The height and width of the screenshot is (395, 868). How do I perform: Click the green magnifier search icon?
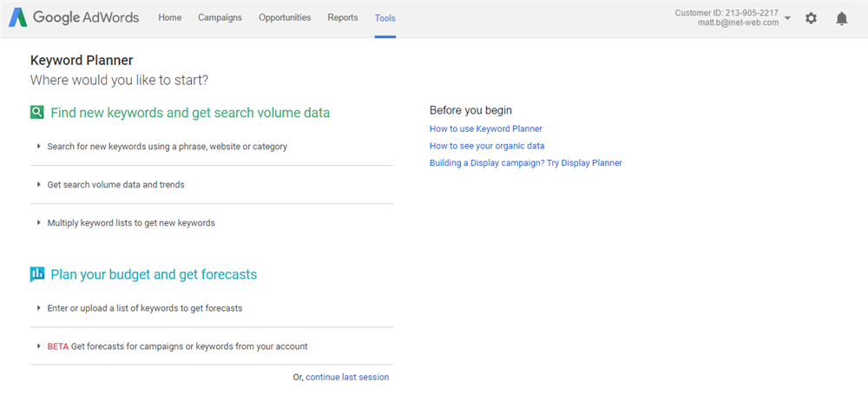coord(36,113)
